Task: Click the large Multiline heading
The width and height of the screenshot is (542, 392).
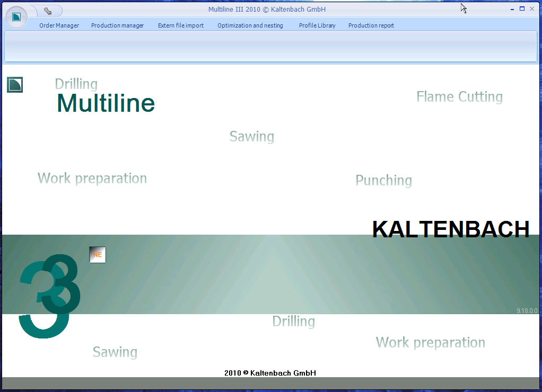Action: [106, 103]
